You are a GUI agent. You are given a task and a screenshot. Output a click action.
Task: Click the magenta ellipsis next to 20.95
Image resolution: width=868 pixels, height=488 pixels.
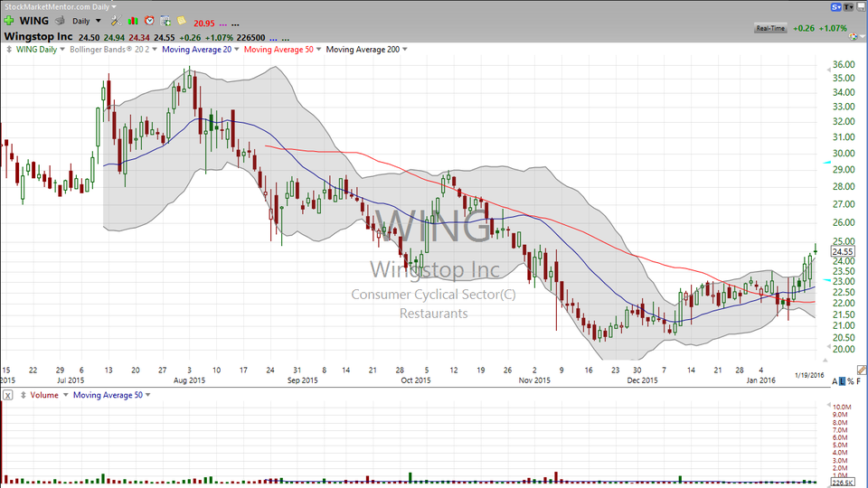pos(223,24)
